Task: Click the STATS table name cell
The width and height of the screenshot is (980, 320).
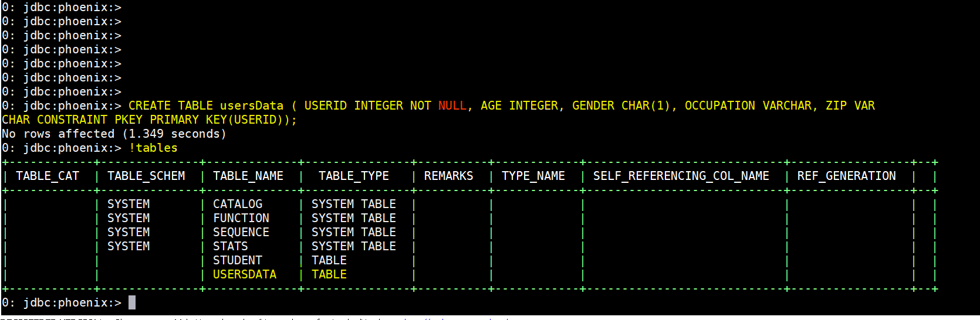Action: click(230, 246)
